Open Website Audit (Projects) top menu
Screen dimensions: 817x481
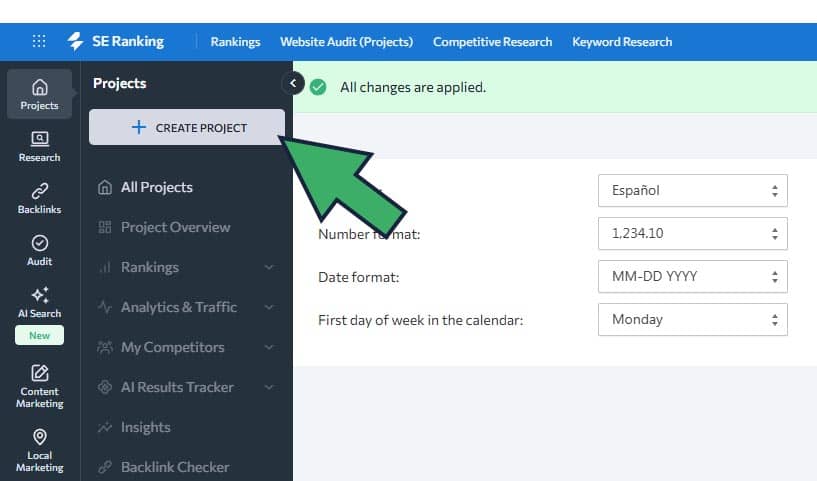(346, 42)
